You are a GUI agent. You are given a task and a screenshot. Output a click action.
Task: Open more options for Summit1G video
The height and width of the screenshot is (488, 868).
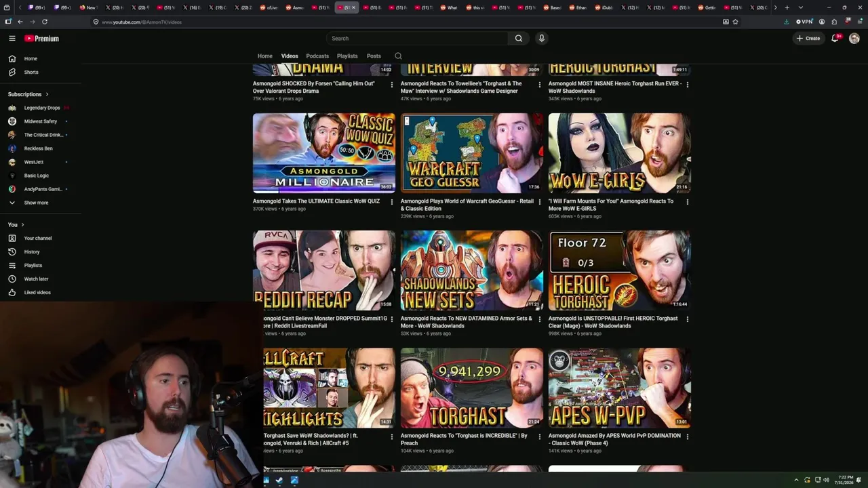coord(392,319)
